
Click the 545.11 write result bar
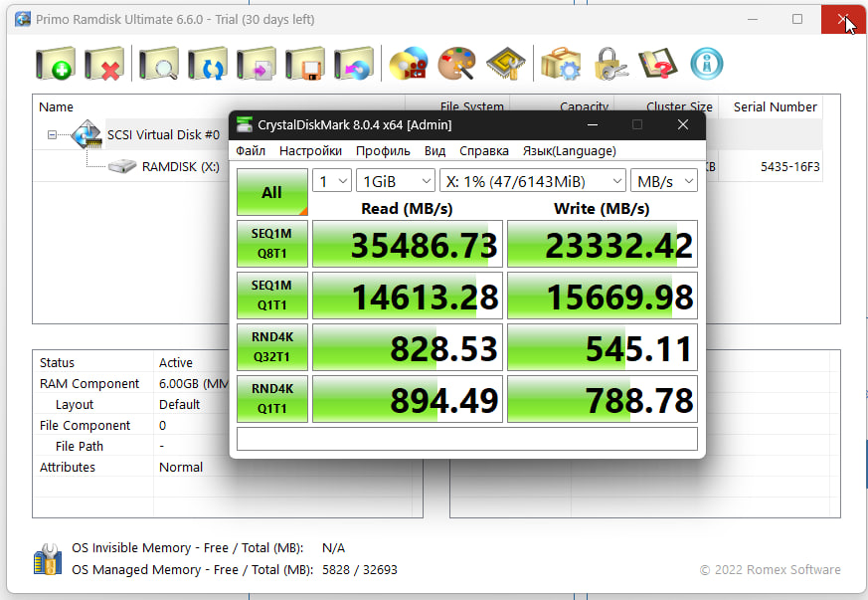coord(603,347)
